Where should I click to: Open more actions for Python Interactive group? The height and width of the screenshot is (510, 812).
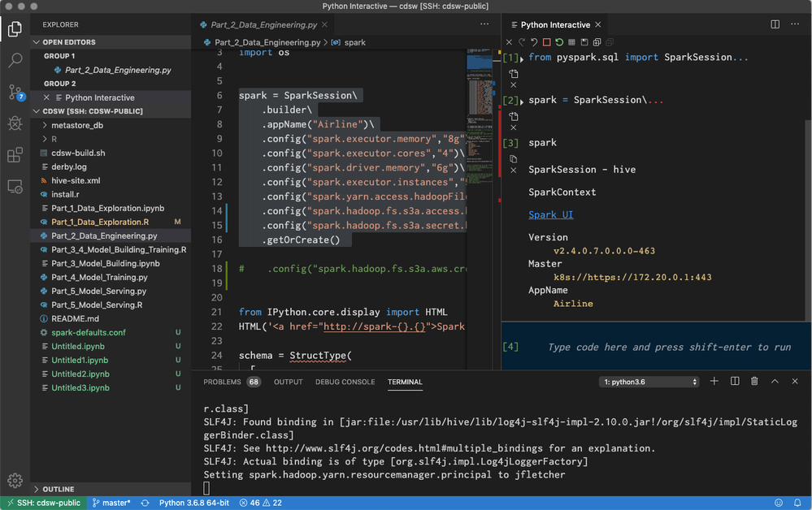click(x=795, y=24)
